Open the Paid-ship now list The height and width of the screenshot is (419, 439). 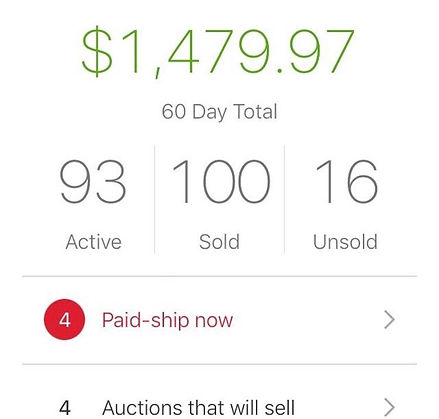219,320
